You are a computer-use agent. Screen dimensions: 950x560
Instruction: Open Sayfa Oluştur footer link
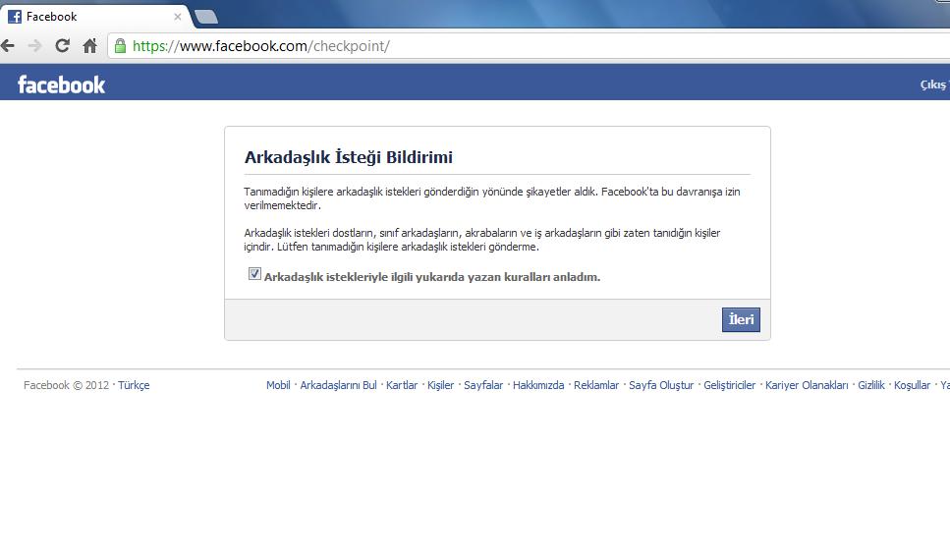[x=661, y=385]
